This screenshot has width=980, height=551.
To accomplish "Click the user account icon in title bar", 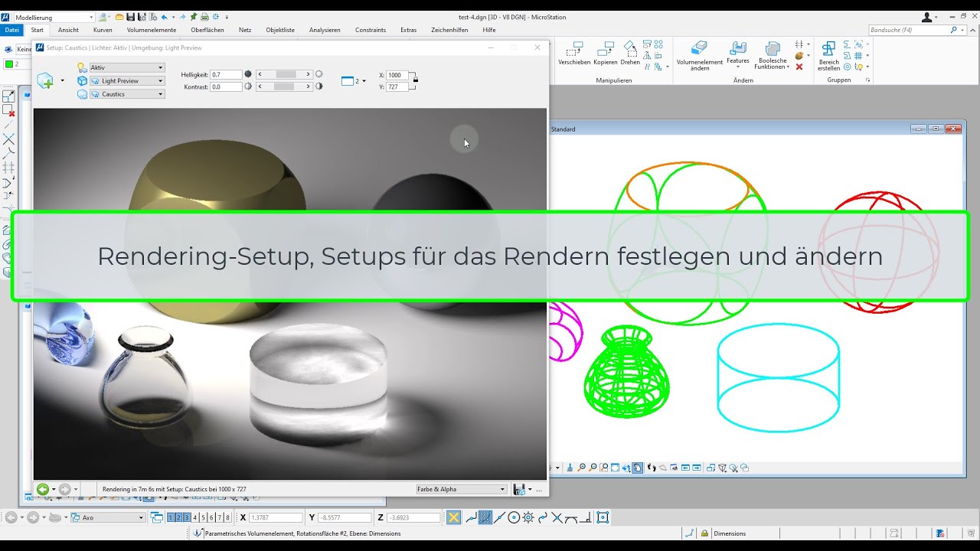I will click(x=927, y=17).
